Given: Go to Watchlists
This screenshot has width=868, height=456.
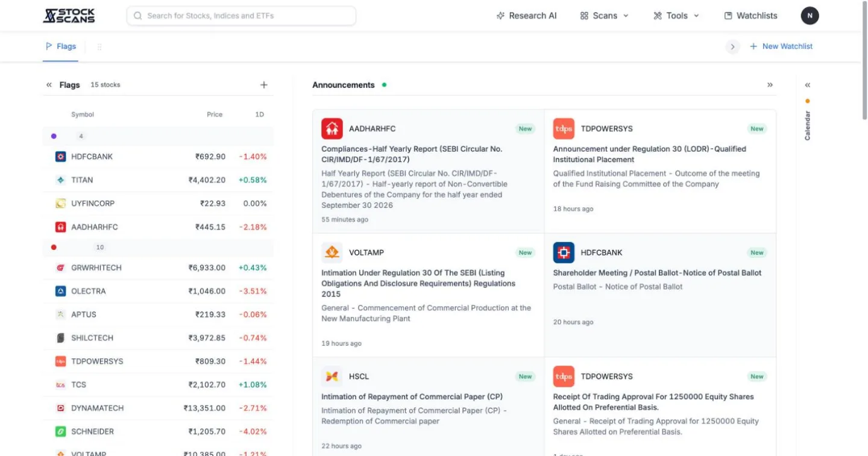Looking at the screenshot, I should click(x=750, y=16).
